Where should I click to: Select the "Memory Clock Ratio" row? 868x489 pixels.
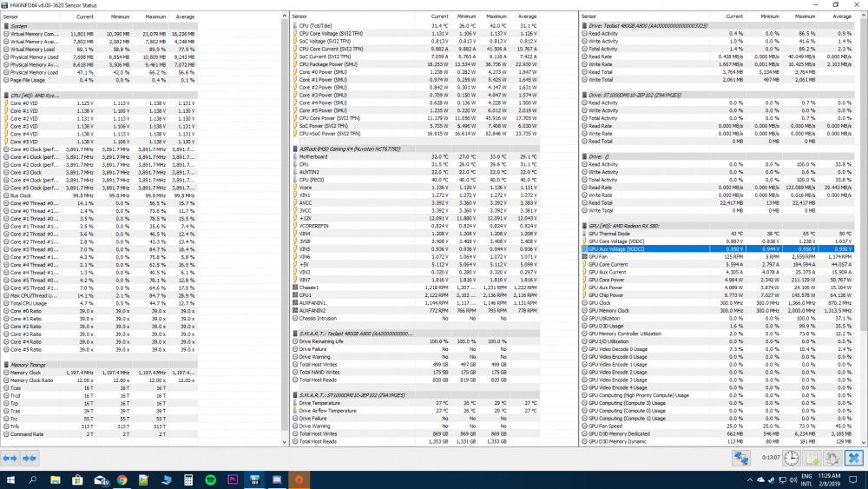pyautogui.click(x=100, y=380)
